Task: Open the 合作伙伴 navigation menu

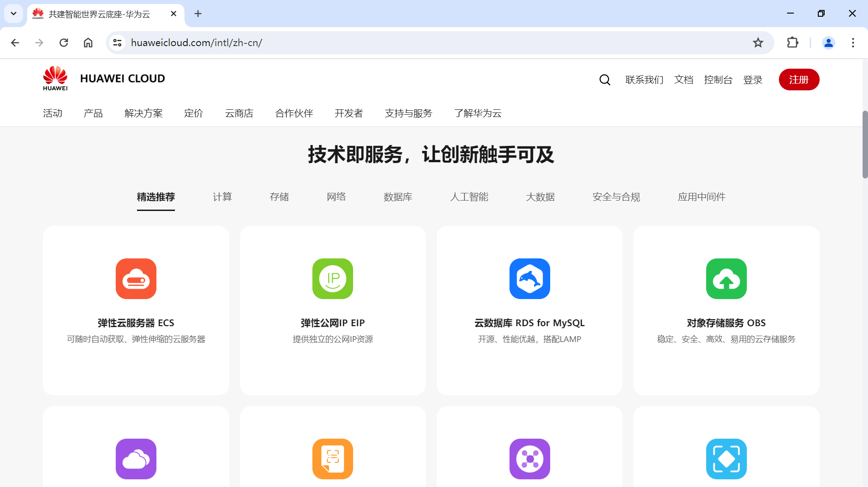Action: coord(294,113)
